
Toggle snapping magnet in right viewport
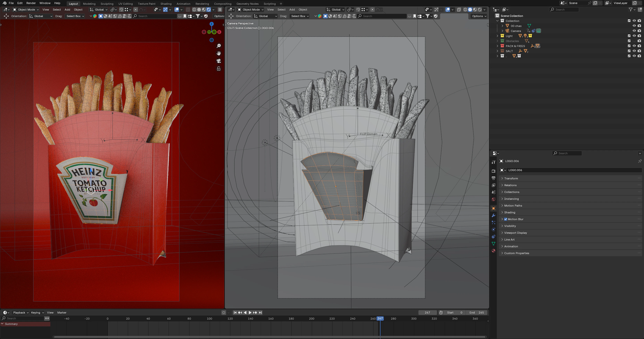point(358,10)
